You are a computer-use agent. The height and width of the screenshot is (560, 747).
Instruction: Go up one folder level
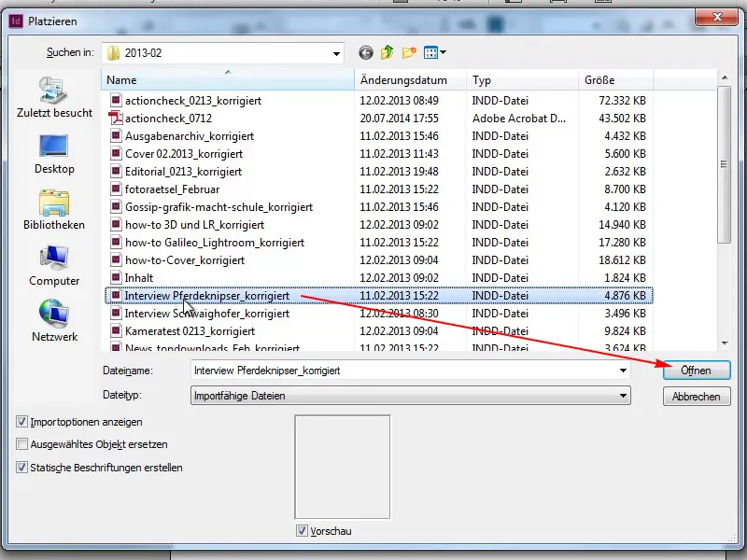pyautogui.click(x=388, y=52)
